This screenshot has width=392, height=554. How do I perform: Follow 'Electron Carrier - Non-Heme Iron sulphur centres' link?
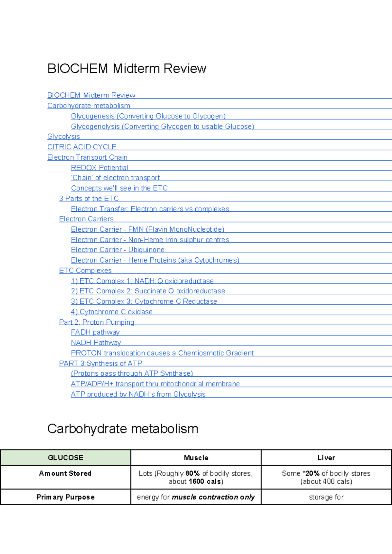click(150, 239)
